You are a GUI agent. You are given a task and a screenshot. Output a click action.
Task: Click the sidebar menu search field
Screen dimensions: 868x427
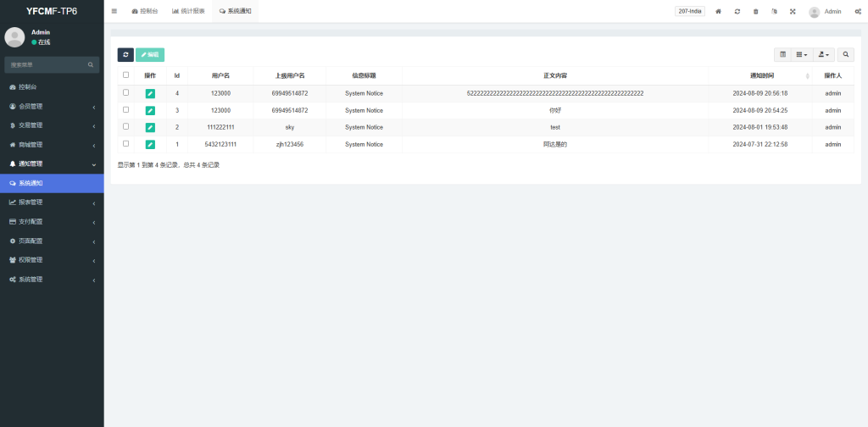coord(47,64)
